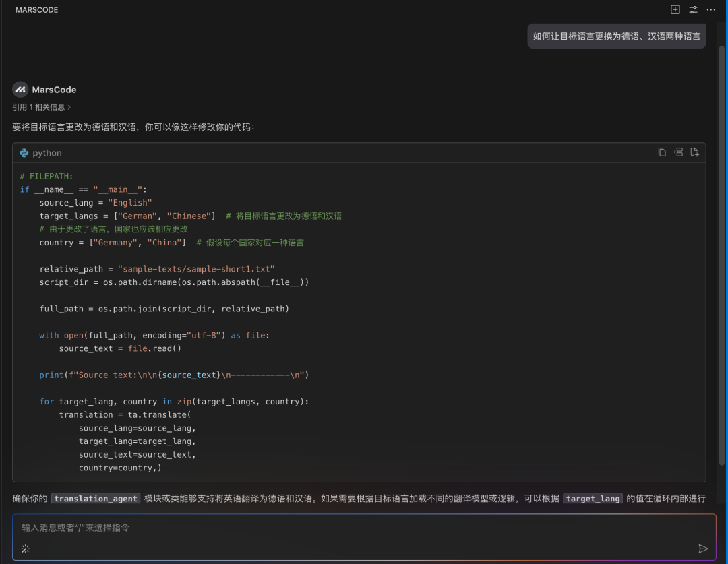Click the target_langs German Chinese line
The image size is (728, 564).
[190, 216]
